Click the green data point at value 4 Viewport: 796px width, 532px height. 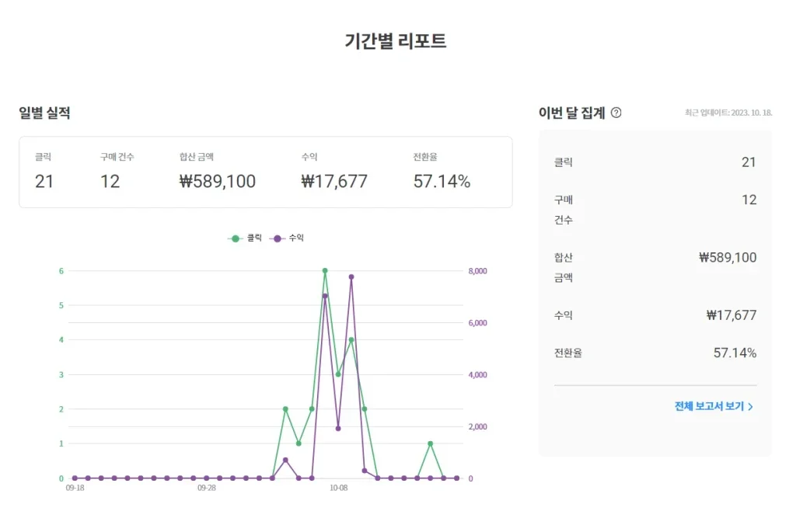[x=351, y=340]
